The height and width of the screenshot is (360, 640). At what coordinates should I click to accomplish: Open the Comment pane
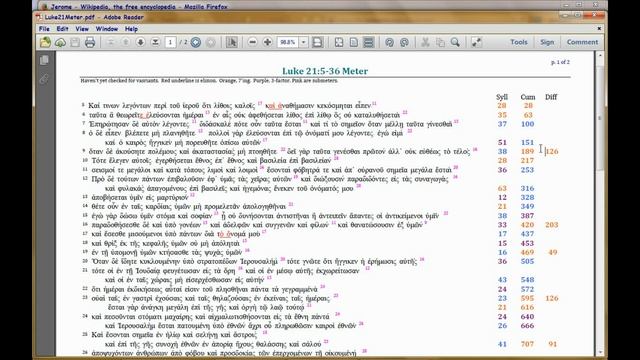(x=582, y=42)
